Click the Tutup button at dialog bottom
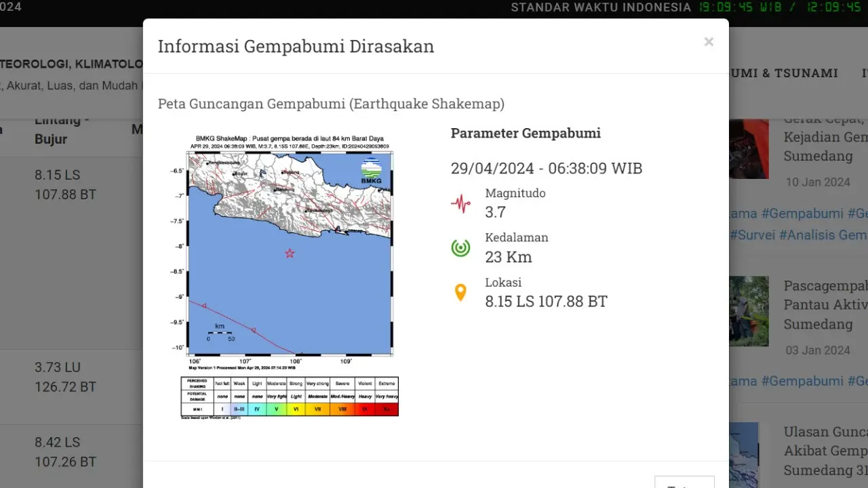This screenshot has height=488, width=868. 684,483
